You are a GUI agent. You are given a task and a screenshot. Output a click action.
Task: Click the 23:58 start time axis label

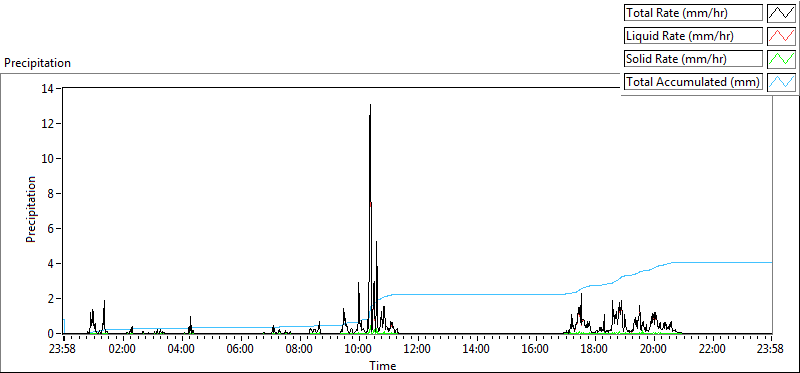(64, 350)
